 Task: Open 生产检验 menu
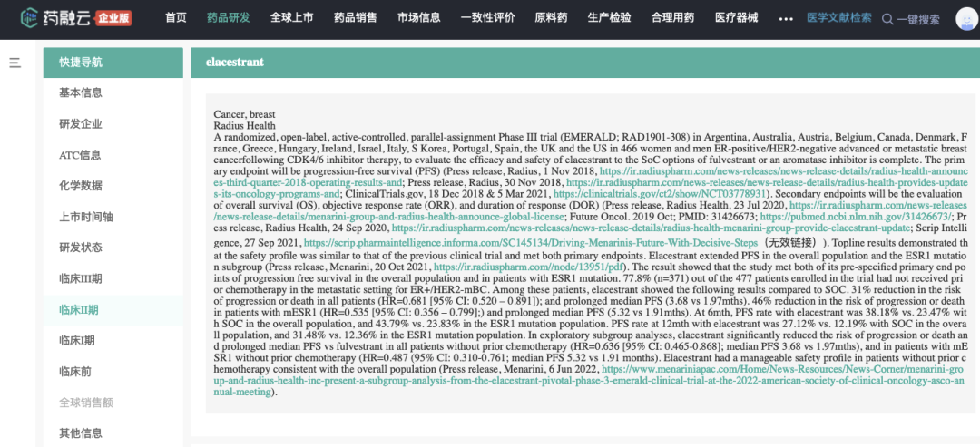[609, 18]
